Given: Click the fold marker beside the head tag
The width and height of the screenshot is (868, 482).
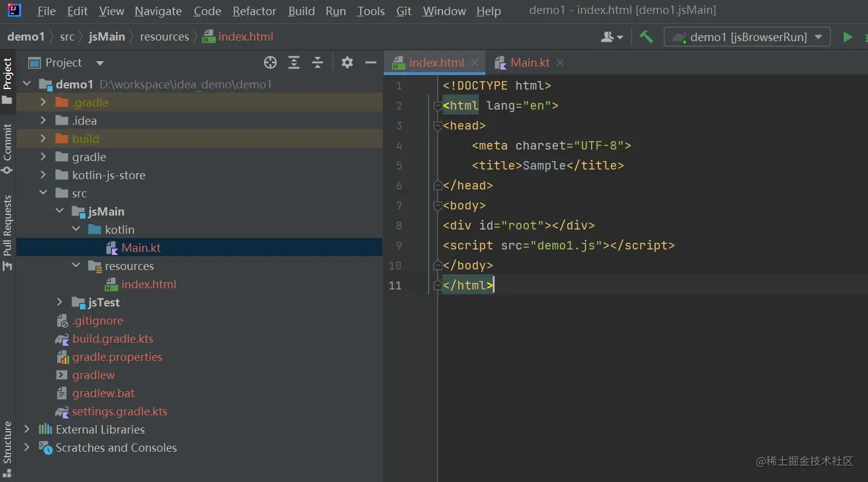Looking at the screenshot, I should [x=437, y=126].
